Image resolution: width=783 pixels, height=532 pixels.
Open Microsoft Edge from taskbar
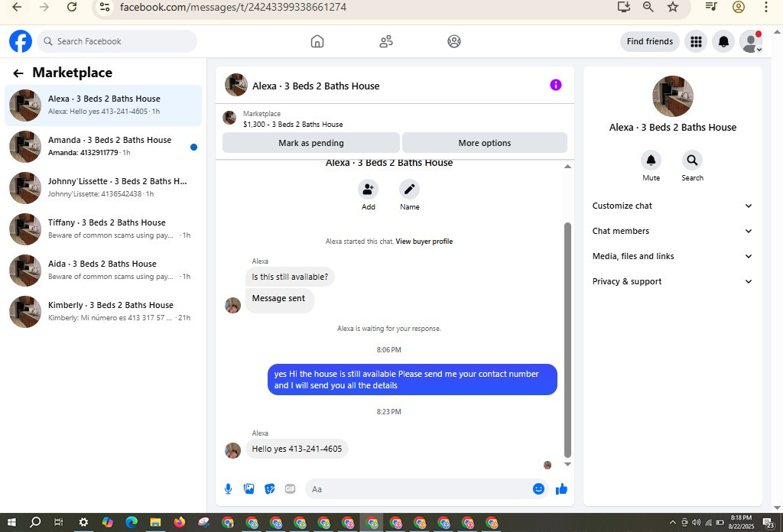(132, 523)
